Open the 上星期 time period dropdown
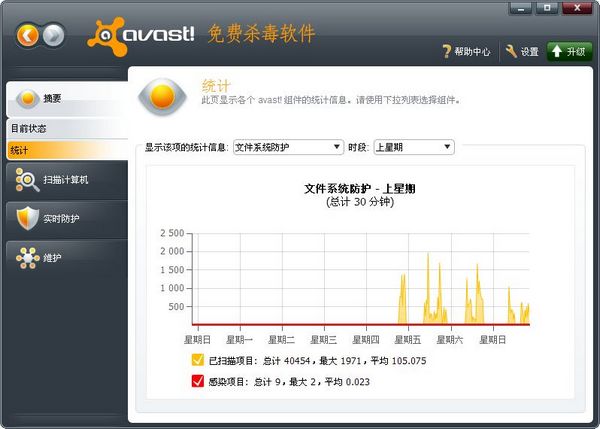The image size is (600, 429). pos(414,147)
